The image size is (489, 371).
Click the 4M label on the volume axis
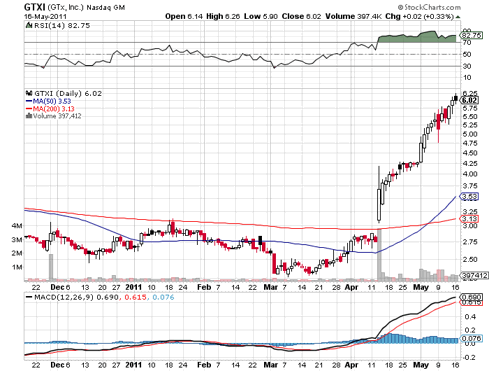point(17,226)
